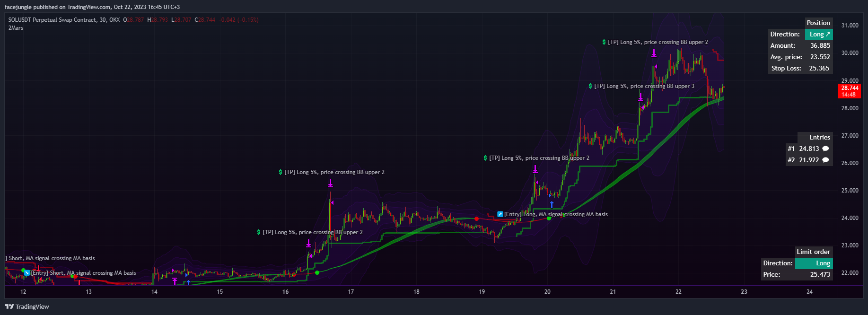Screen dimensions: 868x315
Task: Click the [Entry] Short, MA signal crossing label
Action: coord(83,273)
